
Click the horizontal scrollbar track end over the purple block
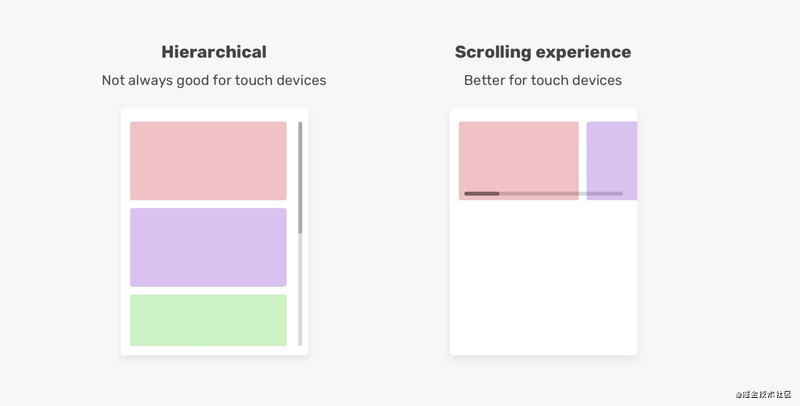[x=605, y=194]
